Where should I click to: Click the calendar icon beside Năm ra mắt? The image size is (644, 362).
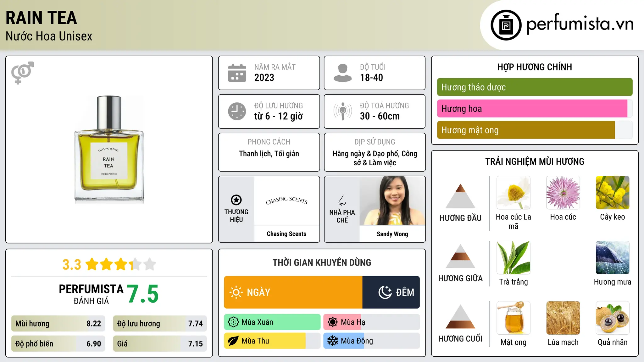pyautogui.click(x=237, y=73)
